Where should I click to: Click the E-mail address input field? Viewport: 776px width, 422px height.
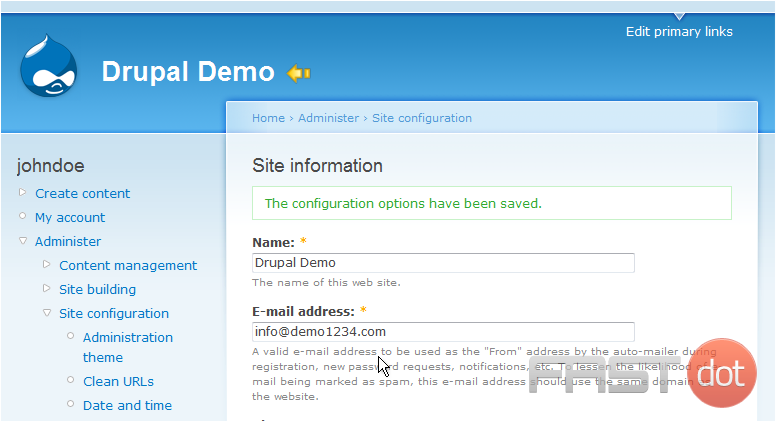(x=443, y=332)
